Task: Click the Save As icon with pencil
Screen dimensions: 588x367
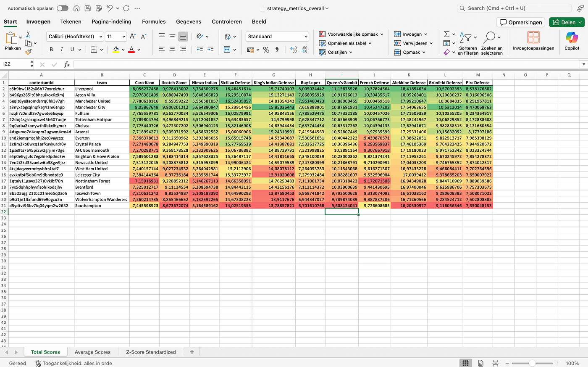Action: tap(99, 8)
